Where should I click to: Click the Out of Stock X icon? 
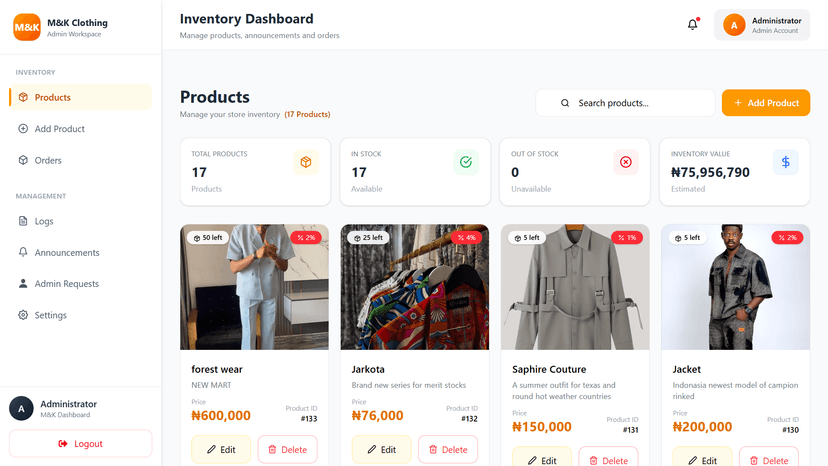(626, 162)
